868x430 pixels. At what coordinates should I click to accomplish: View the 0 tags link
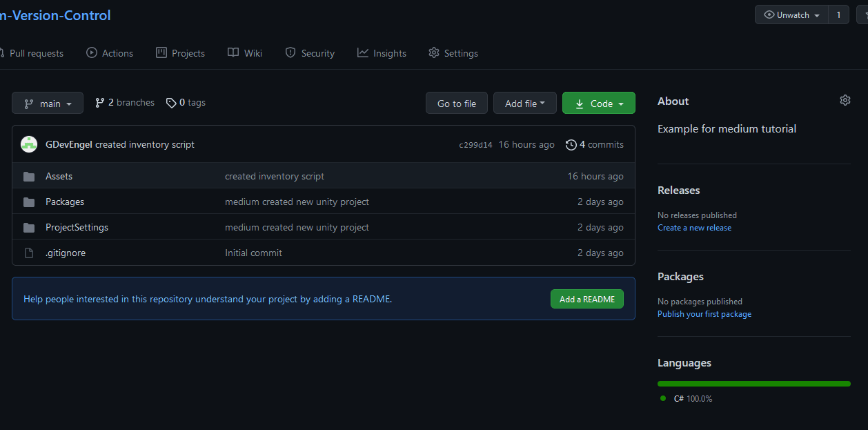click(186, 102)
